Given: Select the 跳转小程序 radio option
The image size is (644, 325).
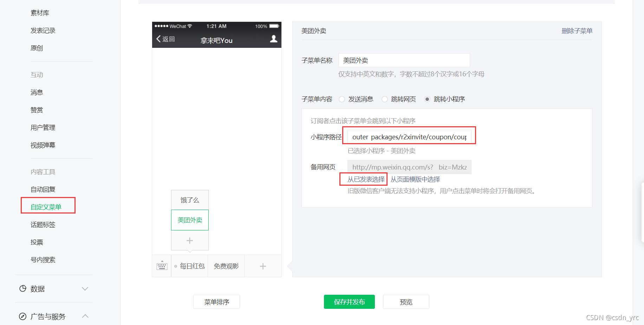Looking at the screenshot, I should (x=427, y=99).
